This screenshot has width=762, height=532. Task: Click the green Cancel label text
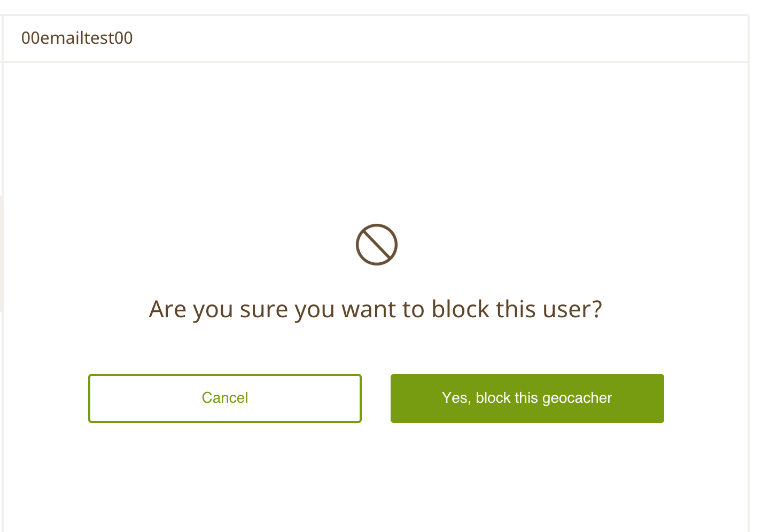click(x=224, y=398)
